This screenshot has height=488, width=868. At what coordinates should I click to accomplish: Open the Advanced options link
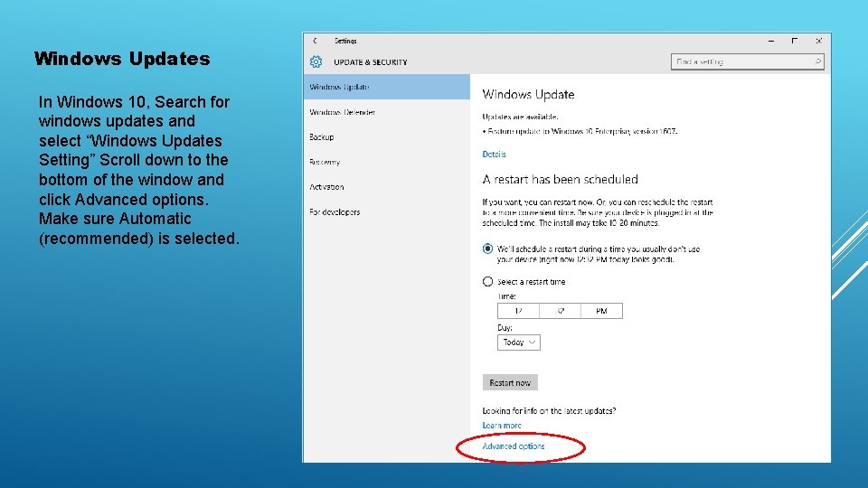(514, 446)
